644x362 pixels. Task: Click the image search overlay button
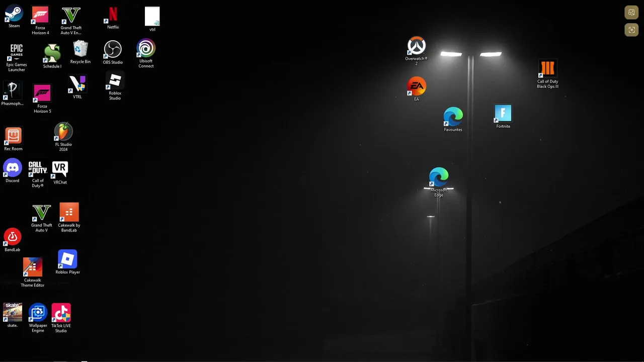click(x=631, y=13)
